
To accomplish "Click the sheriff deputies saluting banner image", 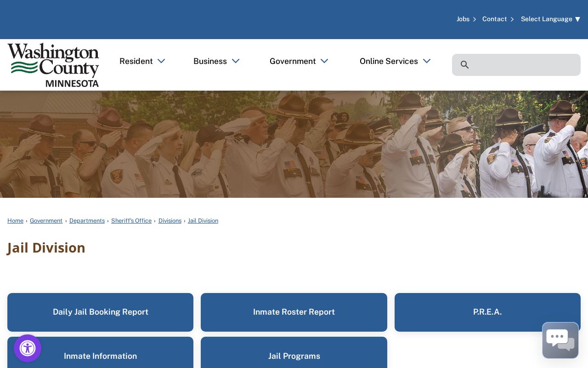I will (x=294, y=144).
